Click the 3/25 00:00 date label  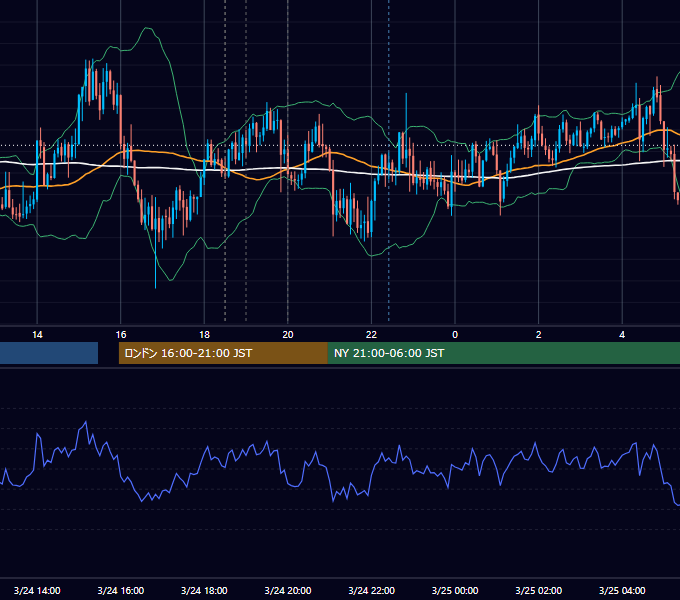(455, 590)
